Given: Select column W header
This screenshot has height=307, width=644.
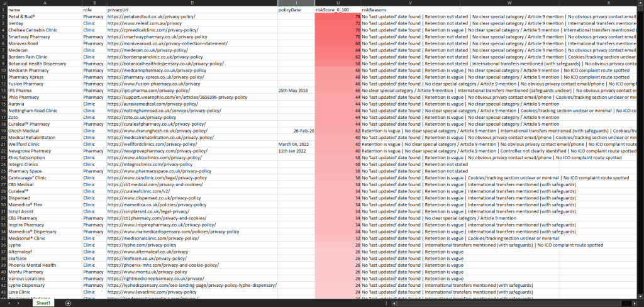Looking at the screenshot, I should coord(509,3).
